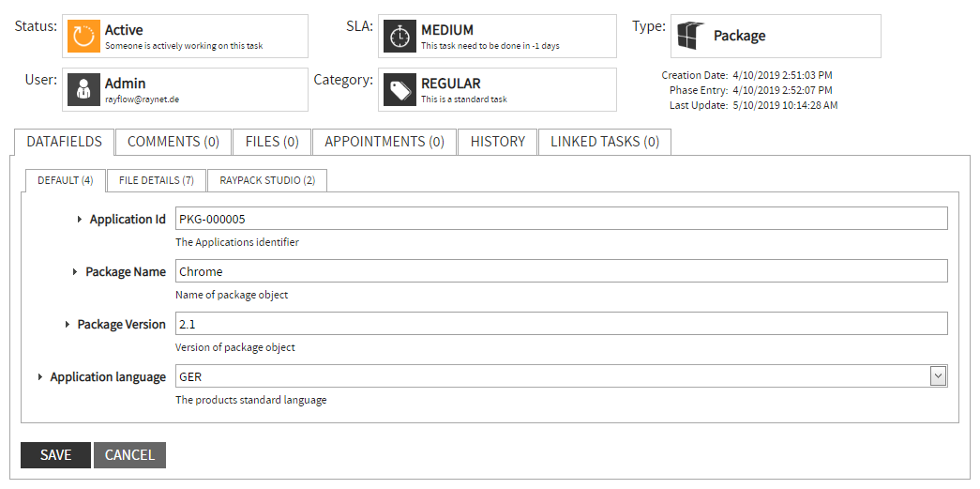Viewport: 980px width, 489px height.
Task: Open the Application language GER dropdown
Action: point(938,376)
